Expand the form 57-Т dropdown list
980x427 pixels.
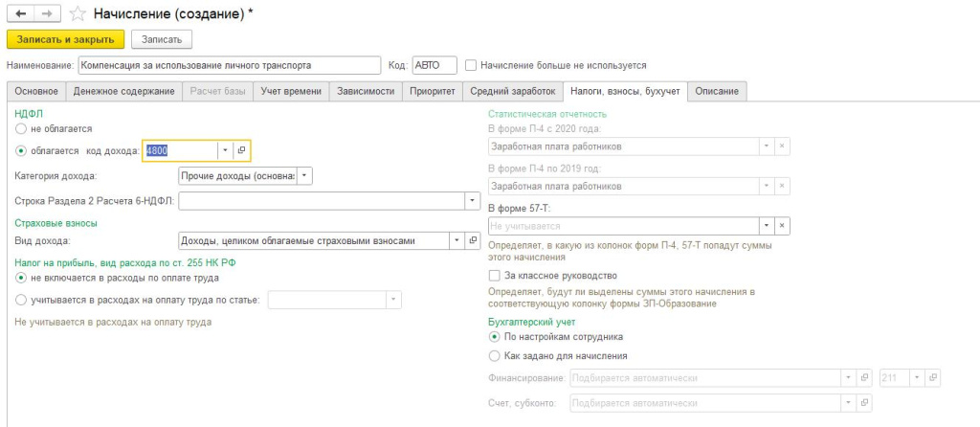coord(766,225)
